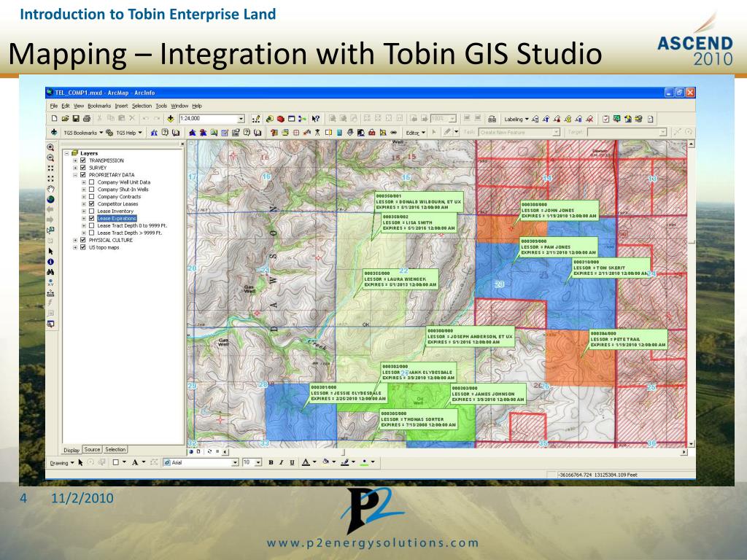Apply italic text formatting
The image size is (747, 560).
[x=281, y=462]
